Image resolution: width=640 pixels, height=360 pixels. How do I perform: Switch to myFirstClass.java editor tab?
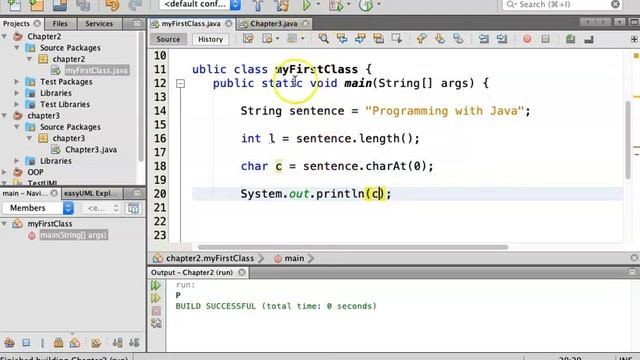tap(191, 24)
